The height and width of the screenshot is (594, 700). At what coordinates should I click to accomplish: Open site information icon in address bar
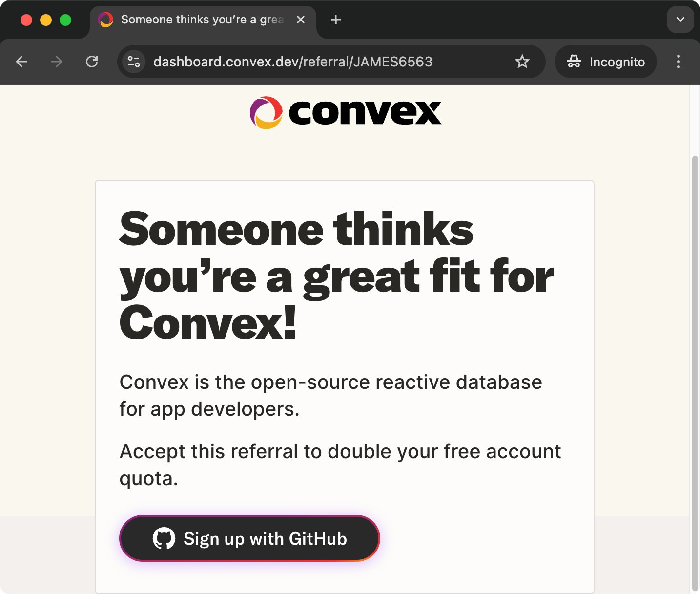click(x=134, y=62)
